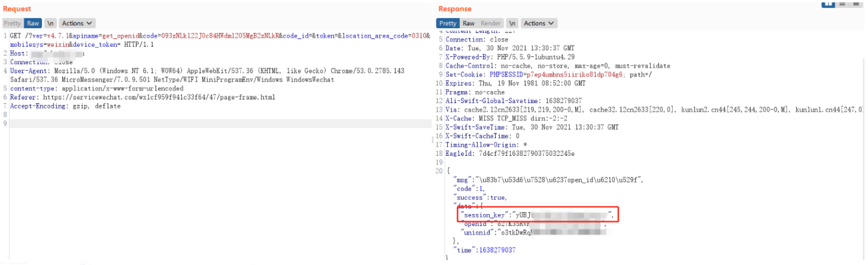
Task: Expand the Response Actions dropdown
Action: click(539, 23)
